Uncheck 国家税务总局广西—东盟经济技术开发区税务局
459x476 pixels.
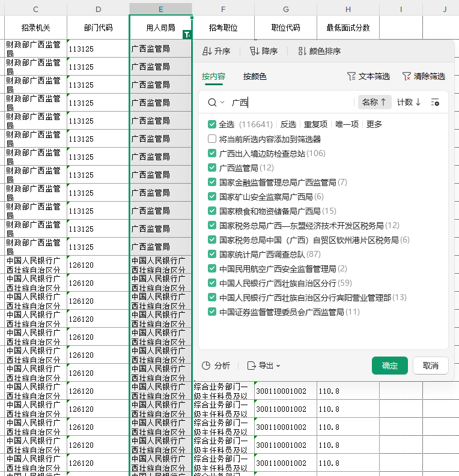point(211,225)
